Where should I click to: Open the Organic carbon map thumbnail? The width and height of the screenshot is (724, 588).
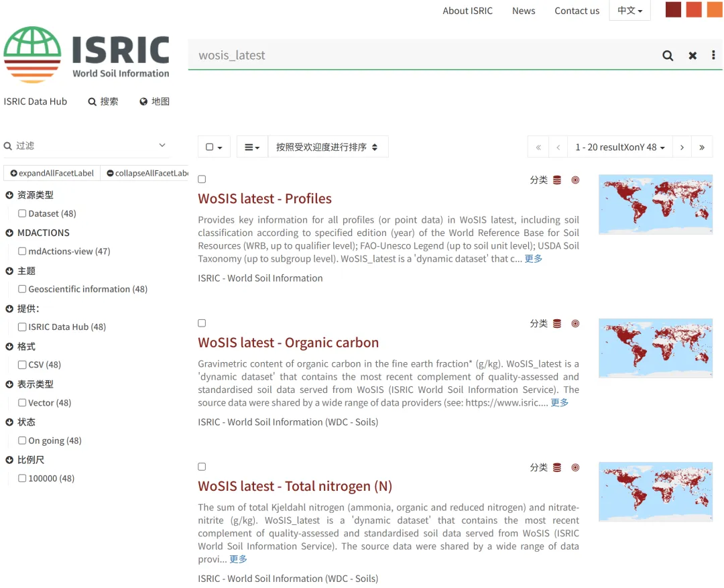(x=656, y=348)
